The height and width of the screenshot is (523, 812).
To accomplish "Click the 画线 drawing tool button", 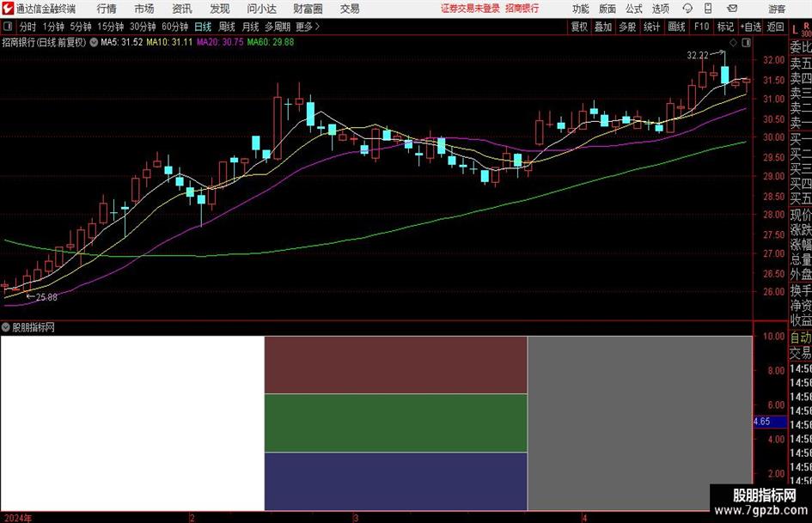I will click(x=676, y=27).
